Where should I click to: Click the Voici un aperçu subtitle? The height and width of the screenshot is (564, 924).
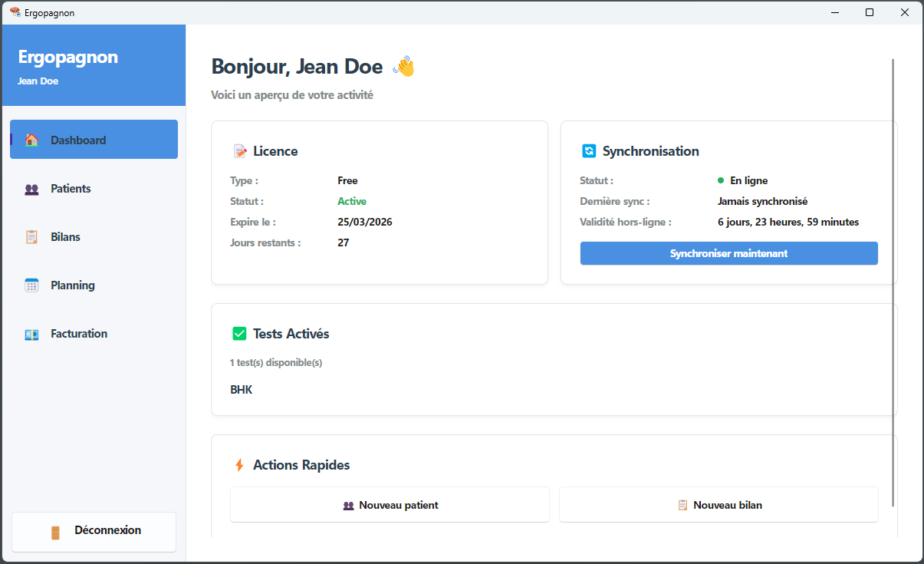point(292,96)
